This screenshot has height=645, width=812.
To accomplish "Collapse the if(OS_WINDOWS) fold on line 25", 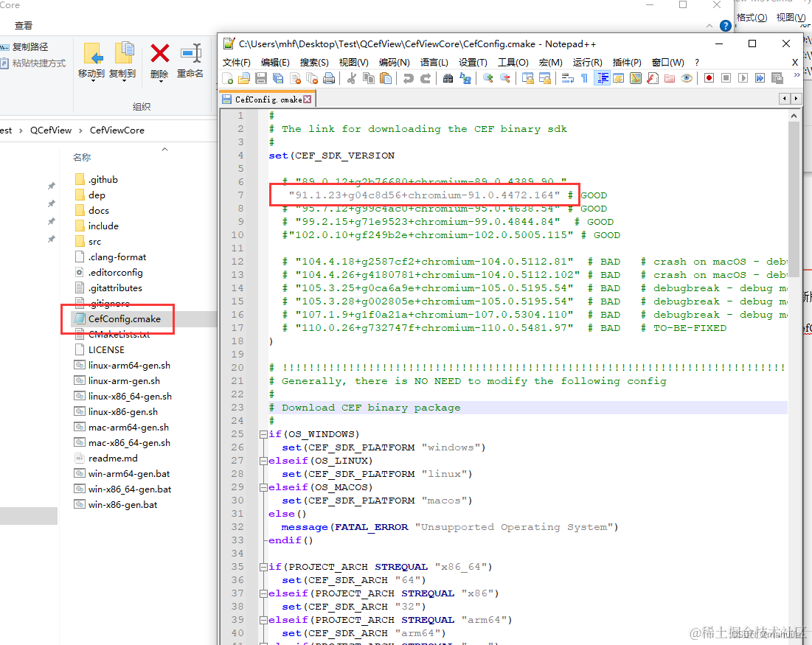I will point(263,434).
